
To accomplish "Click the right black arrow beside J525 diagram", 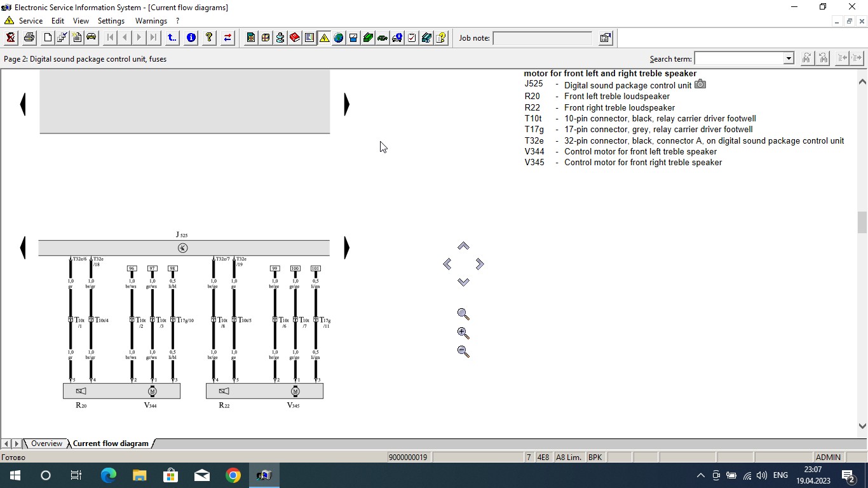I will pyautogui.click(x=346, y=248).
